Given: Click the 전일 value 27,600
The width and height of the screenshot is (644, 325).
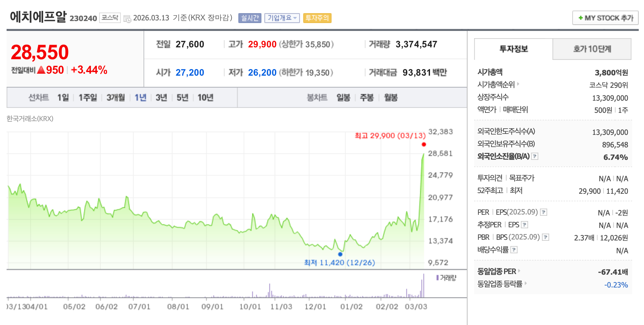Looking at the screenshot, I should point(190,44).
